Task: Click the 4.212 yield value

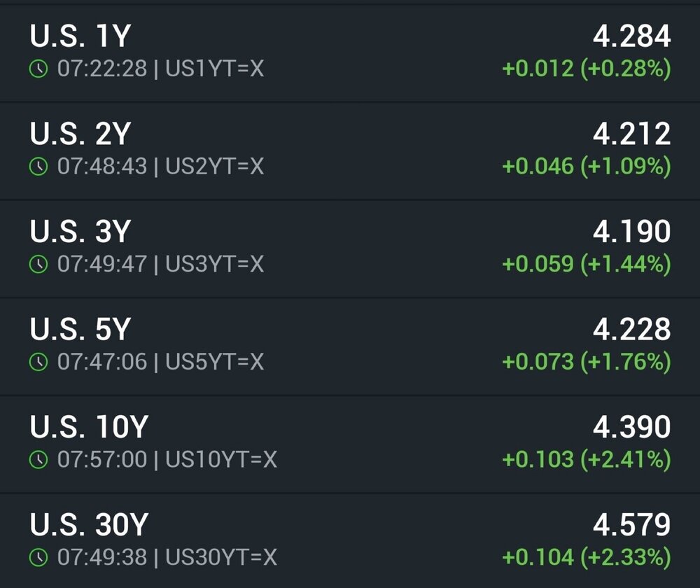Action: [631, 134]
